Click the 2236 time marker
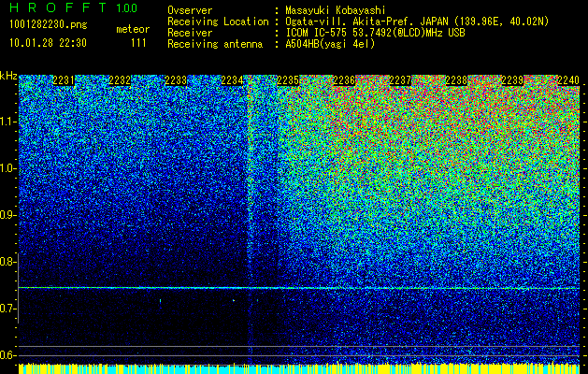Viewport: 588px width, 374px height. pos(344,80)
